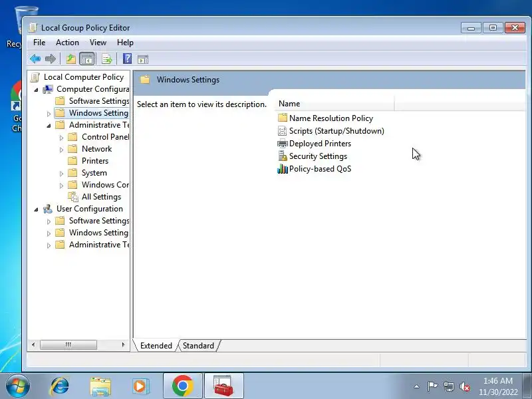Collapse the Computer Configuration node
Image resolution: width=532 pixels, height=399 pixels.
pyautogui.click(x=36, y=90)
